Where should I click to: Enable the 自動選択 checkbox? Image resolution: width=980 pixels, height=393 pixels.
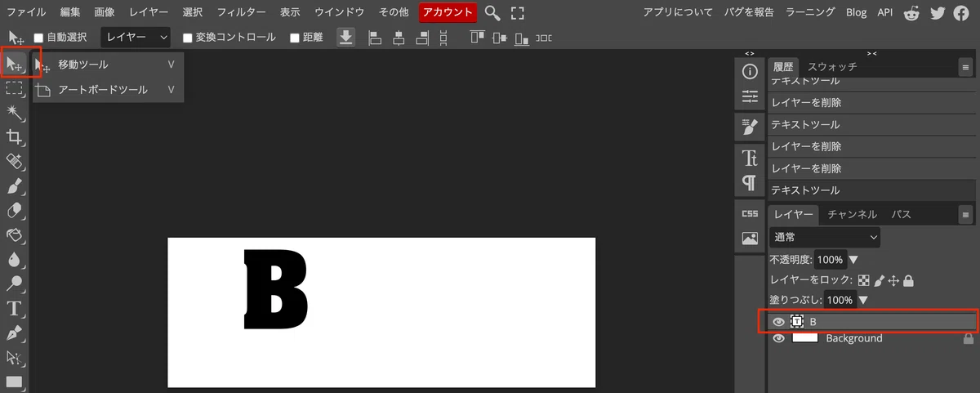tap(38, 38)
